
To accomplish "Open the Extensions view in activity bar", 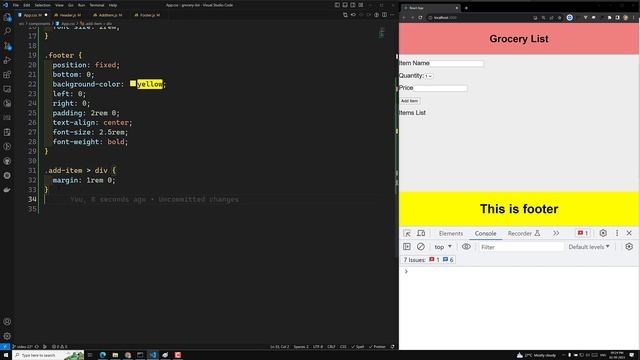I will click(x=7, y=75).
